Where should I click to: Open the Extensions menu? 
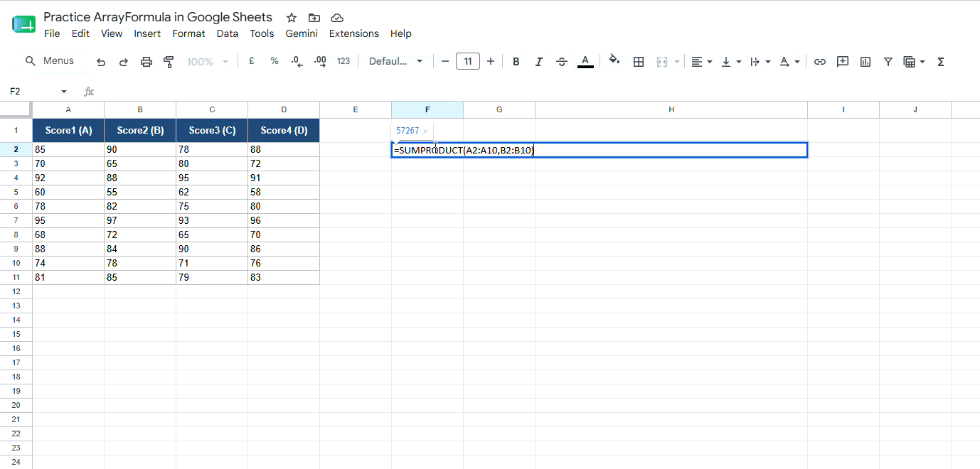click(354, 33)
